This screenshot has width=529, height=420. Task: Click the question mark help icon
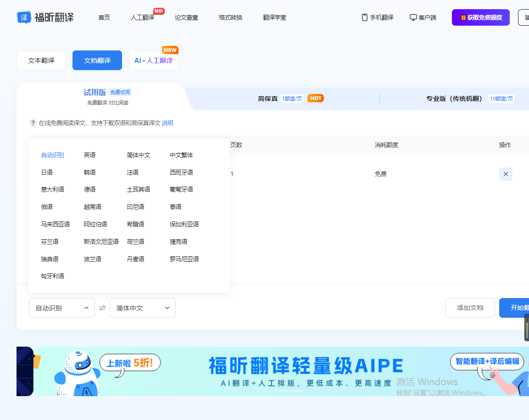33,123
